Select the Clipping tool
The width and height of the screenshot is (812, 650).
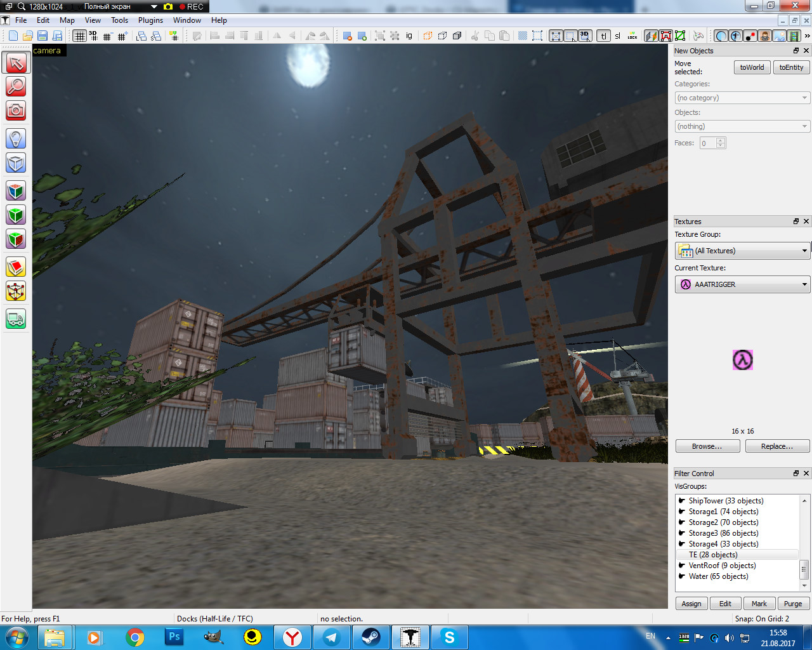click(16, 267)
